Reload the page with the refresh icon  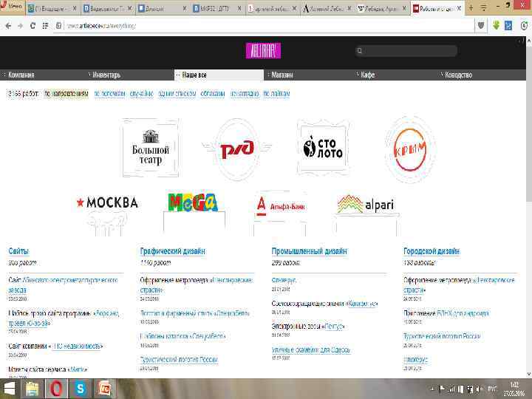(33, 26)
